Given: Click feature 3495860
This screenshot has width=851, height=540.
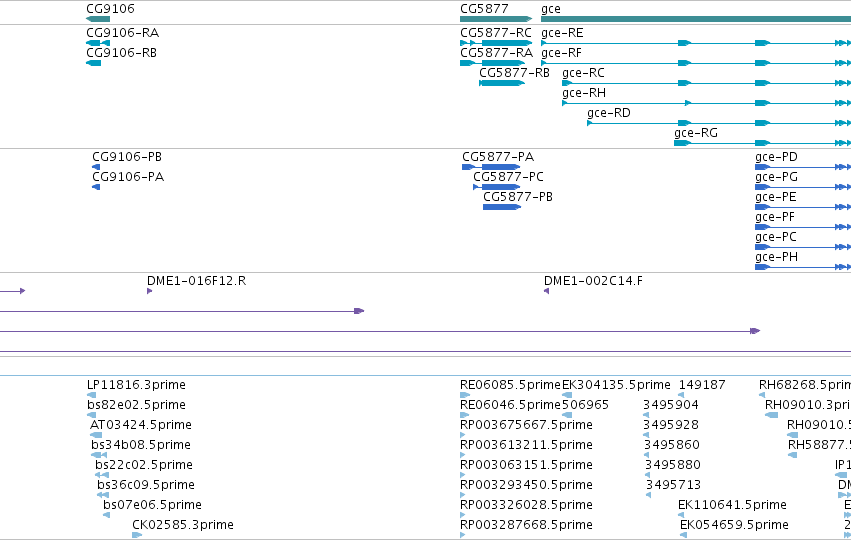Looking at the screenshot, I should click(672, 445).
